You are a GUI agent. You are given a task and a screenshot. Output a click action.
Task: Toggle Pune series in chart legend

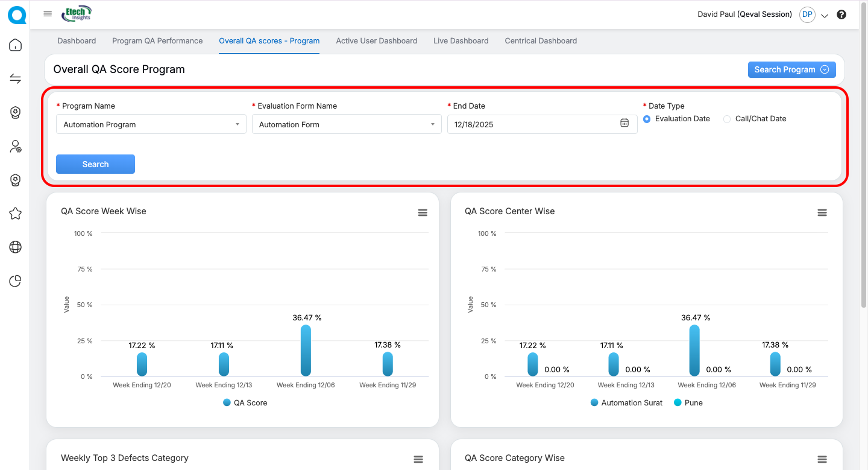[693, 402]
